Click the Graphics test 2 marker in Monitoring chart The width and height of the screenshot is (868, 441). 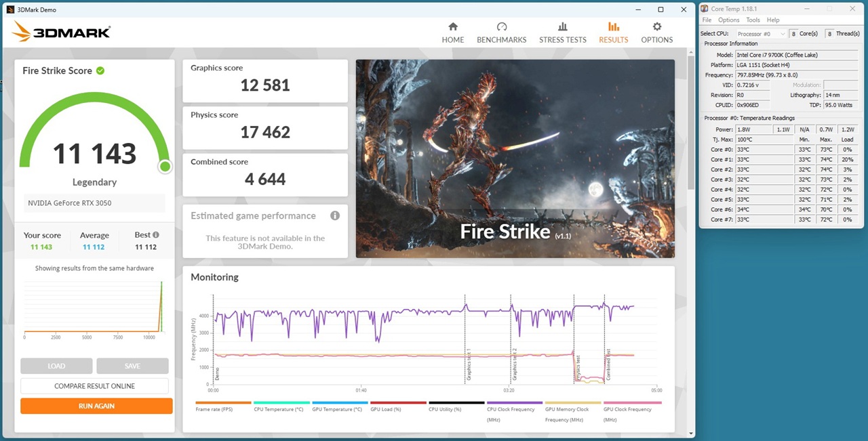514,364
